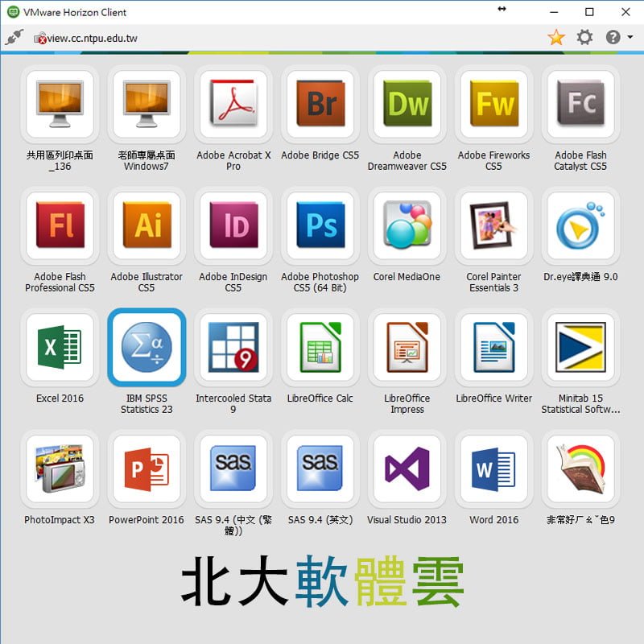Image resolution: width=644 pixels, height=644 pixels.
Task: Click the disconnect server plug icon
Action: point(14,37)
